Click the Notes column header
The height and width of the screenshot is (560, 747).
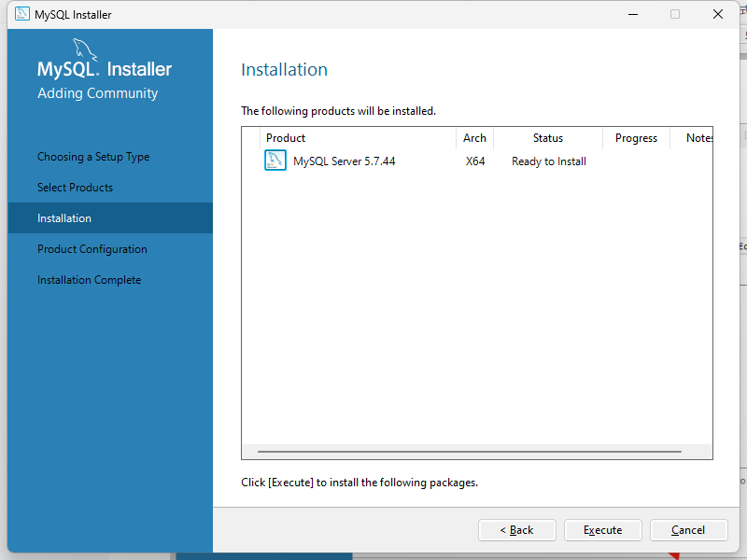click(692, 138)
